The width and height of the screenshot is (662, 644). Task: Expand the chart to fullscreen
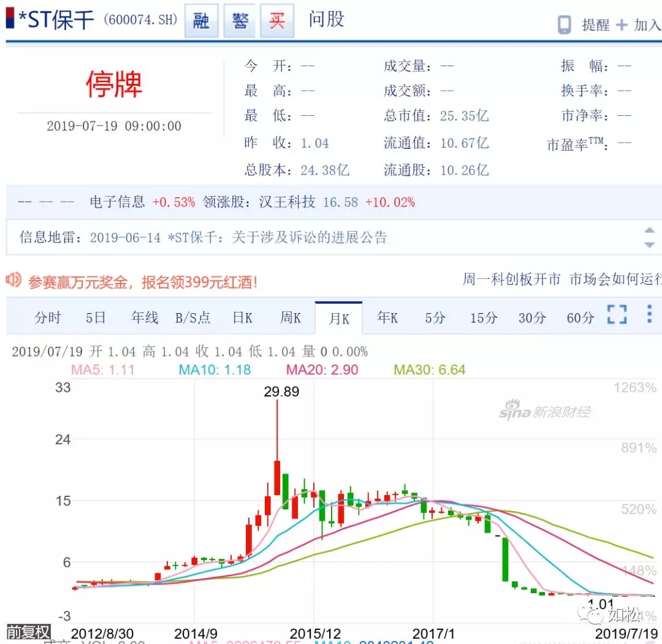coord(617,314)
